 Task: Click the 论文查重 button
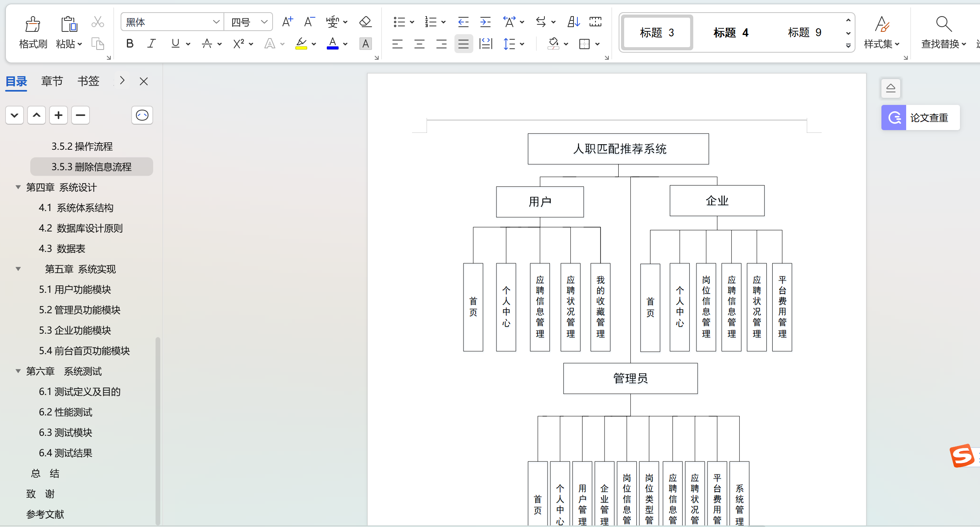pyautogui.click(x=920, y=118)
